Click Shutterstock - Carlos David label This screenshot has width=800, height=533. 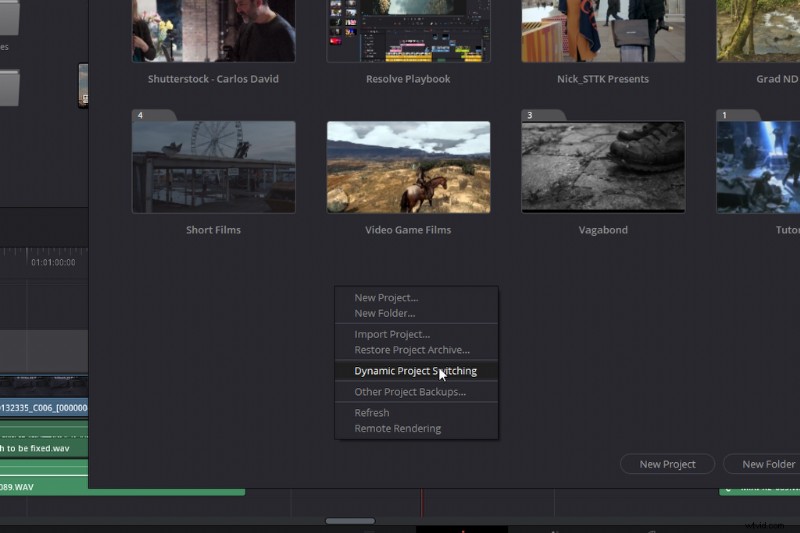coord(213,79)
